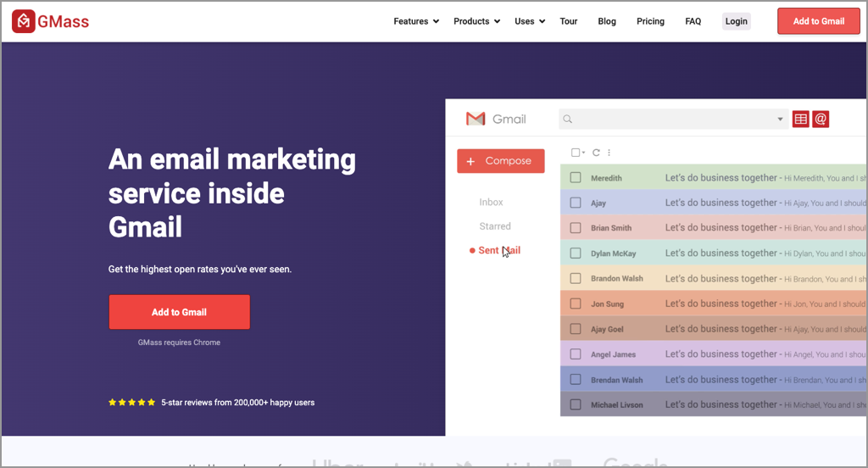Open select-all dropdown arrow
Screen dimensions: 868x468
tap(583, 153)
